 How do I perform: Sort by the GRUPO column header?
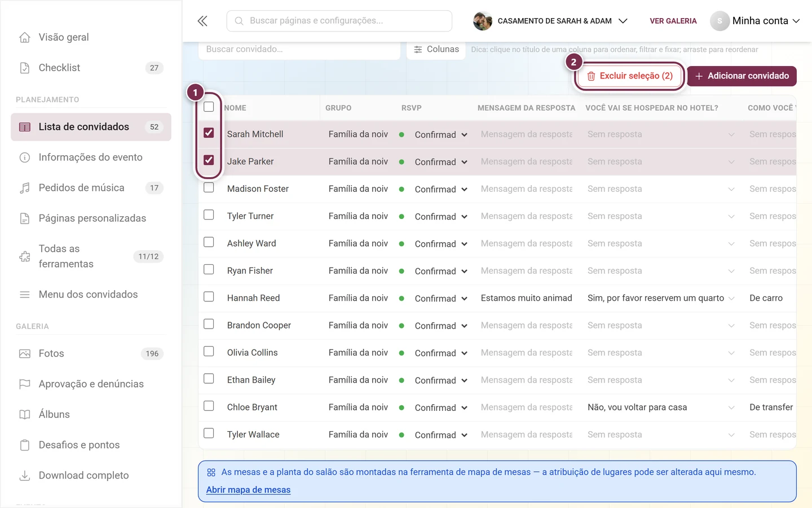tap(338, 108)
